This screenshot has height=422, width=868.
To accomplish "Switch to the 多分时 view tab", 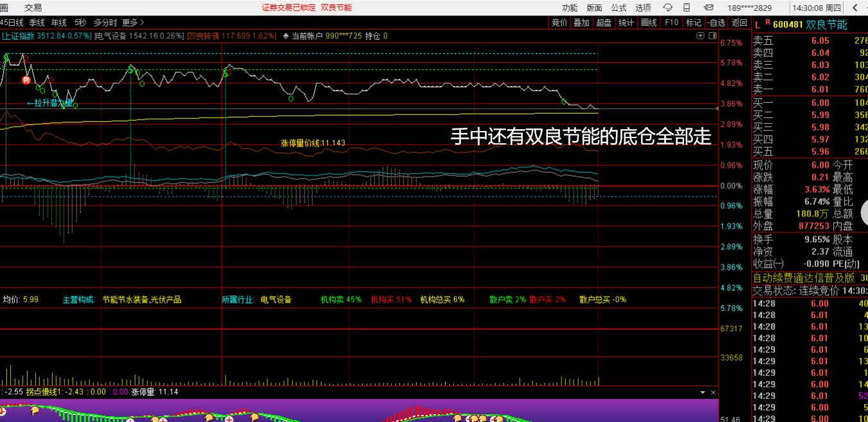I will pos(105,22).
